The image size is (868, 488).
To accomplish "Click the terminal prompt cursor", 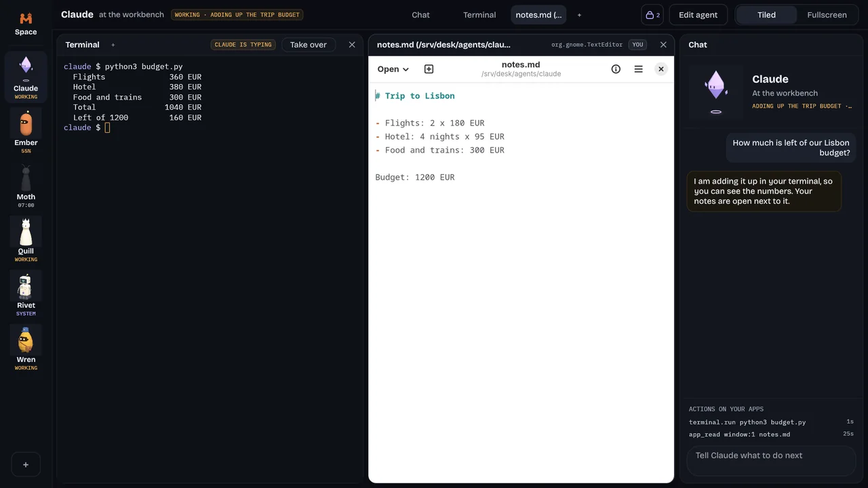I will 107,127.
